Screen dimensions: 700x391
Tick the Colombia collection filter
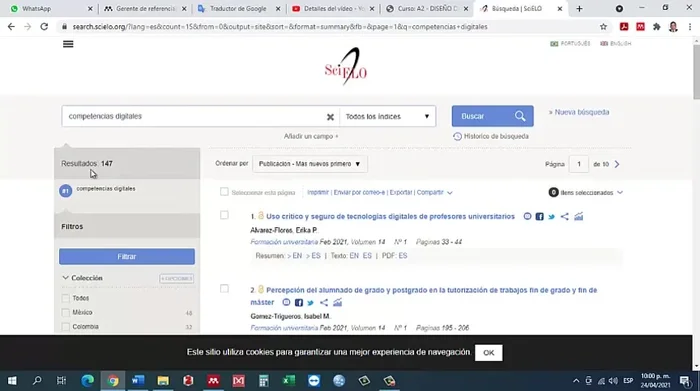[66, 327]
